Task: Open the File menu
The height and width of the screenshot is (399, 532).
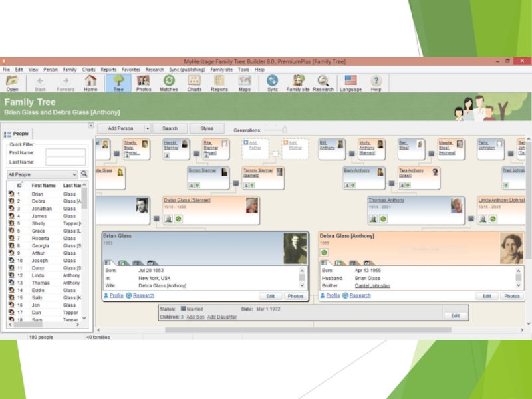Action: click(x=6, y=70)
